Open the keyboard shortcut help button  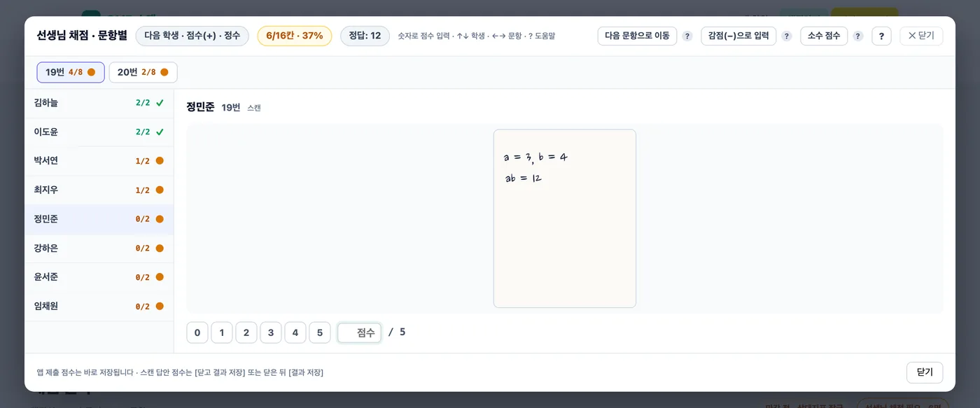[881, 36]
